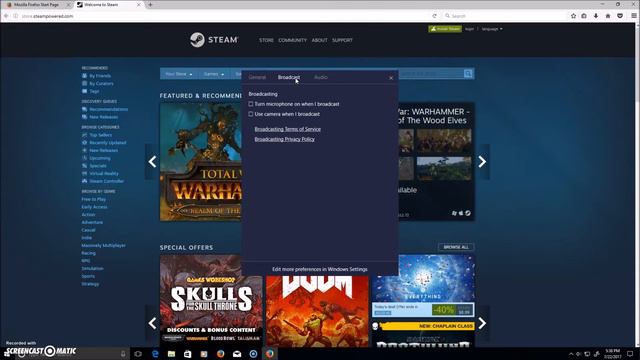
Task: Open the Everything -40% offer thumbnail
Action: point(423,286)
